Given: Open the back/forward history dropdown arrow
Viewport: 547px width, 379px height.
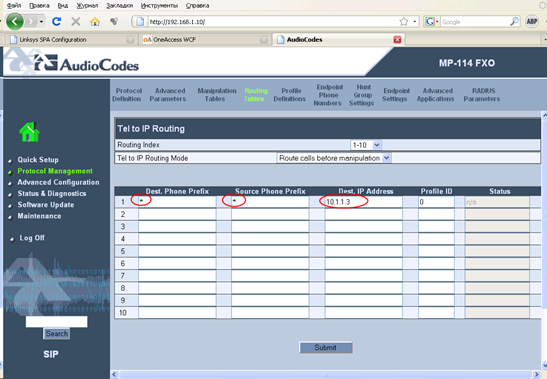Looking at the screenshot, I should 41,22.
